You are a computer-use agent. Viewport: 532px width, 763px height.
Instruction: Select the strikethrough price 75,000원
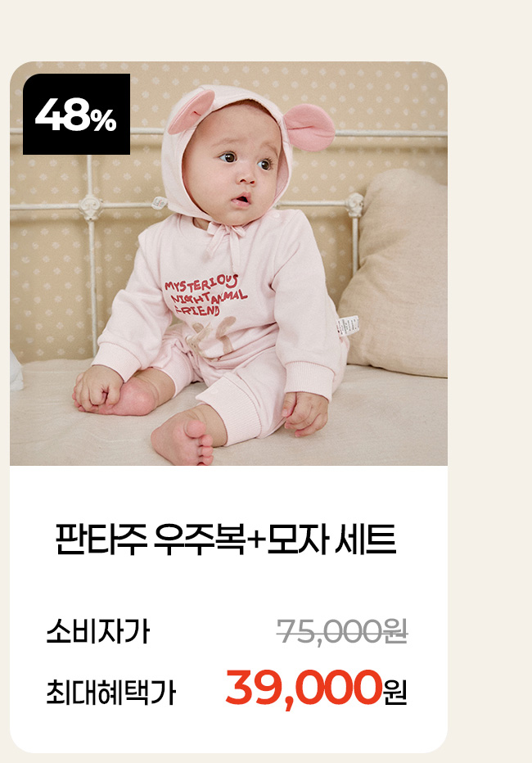tap(342, 632)
